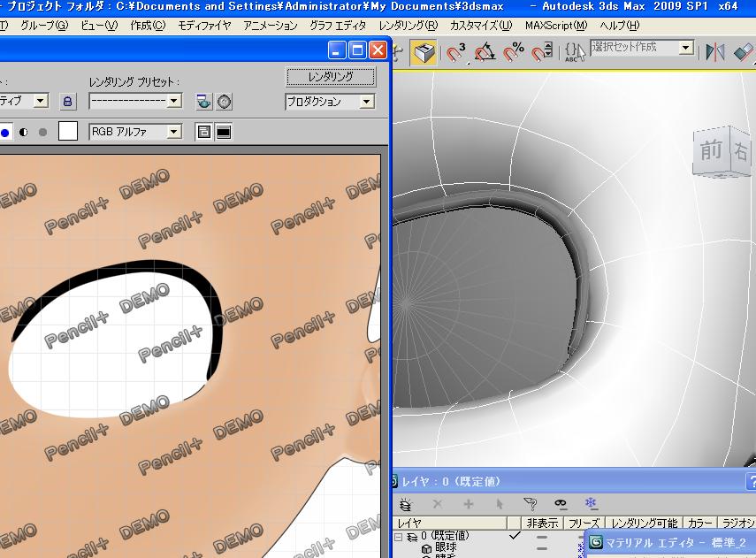
Task: Collapse the 0 (既定値) layer tree
Action: tap(398, 537)
